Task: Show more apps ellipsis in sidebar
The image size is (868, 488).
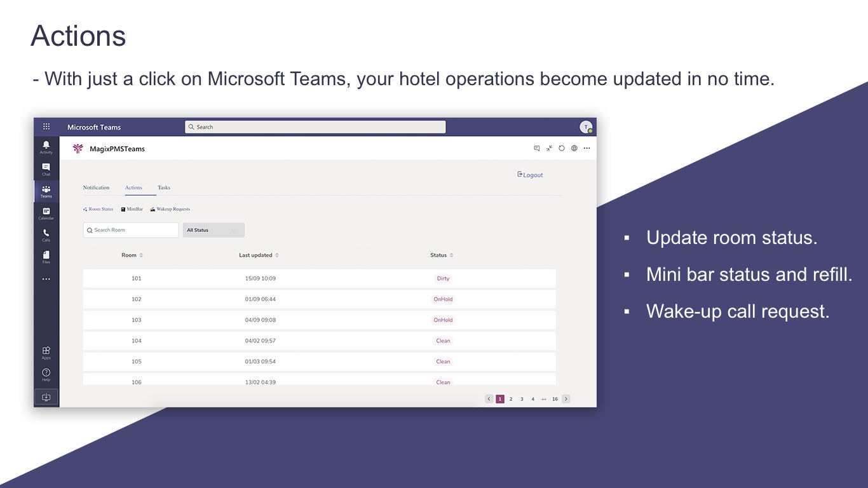Action: 46,279
